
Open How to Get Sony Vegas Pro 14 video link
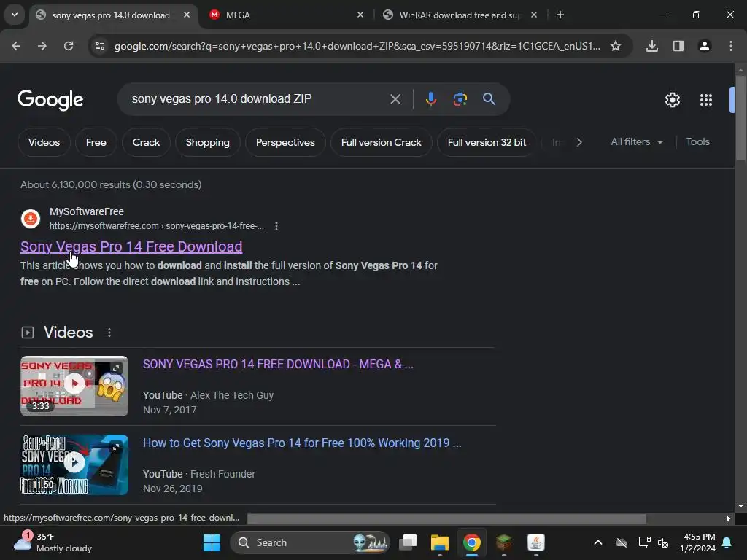point(302,443)
